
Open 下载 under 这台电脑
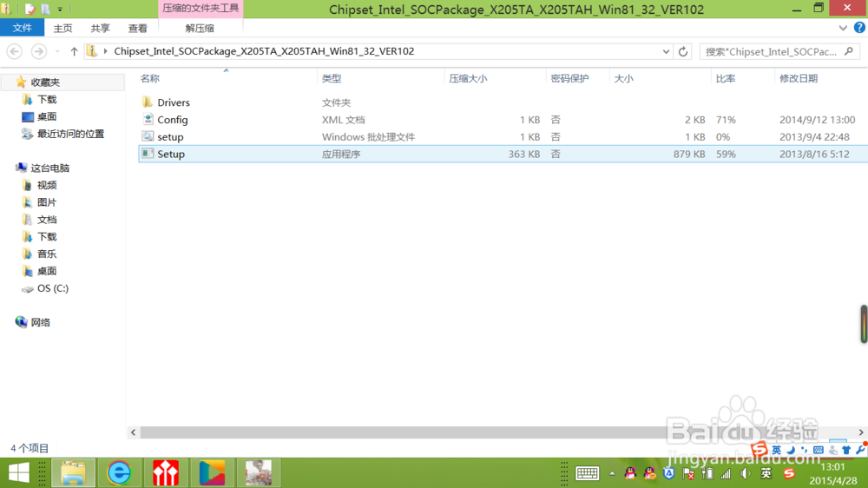(x=47, y=236)
